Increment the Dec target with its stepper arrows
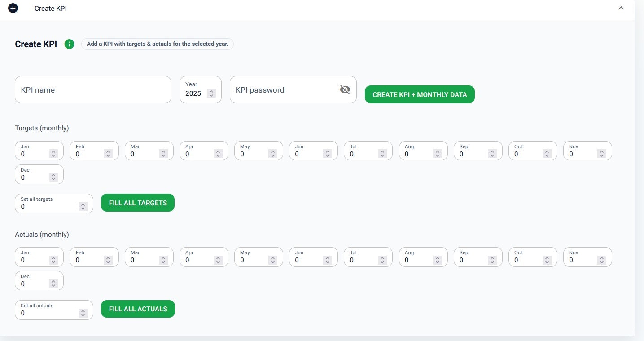Viewport: 644px width, 341px height. tap(53, 175)
